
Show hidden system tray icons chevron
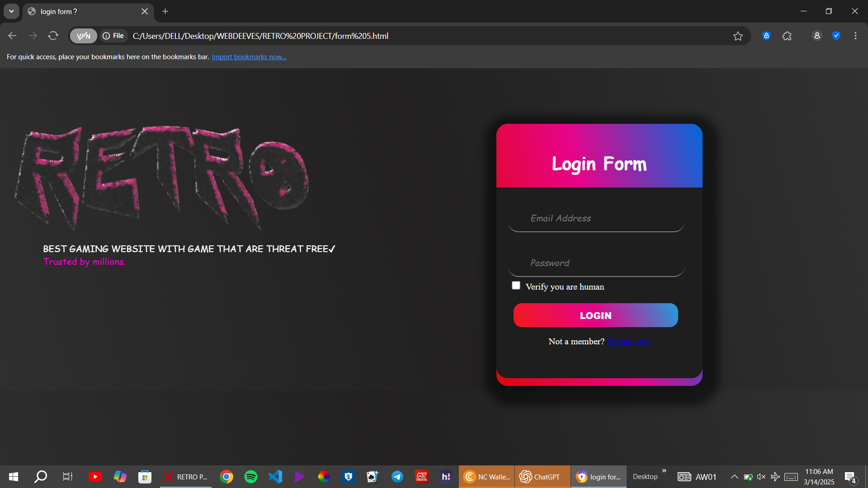(734, 477)
